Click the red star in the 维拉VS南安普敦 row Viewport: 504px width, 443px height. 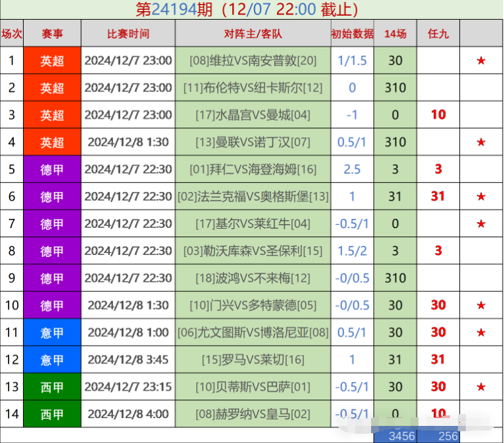481,60
